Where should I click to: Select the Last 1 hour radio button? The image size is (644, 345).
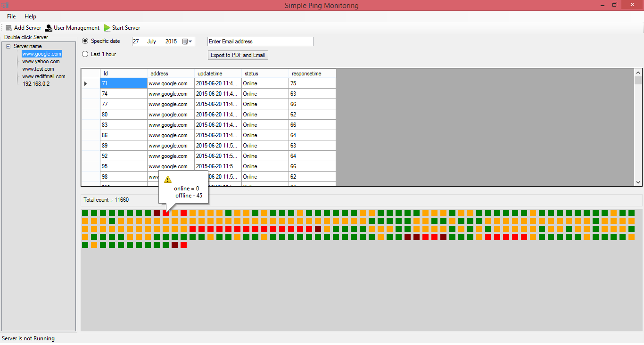coord(85,54)
